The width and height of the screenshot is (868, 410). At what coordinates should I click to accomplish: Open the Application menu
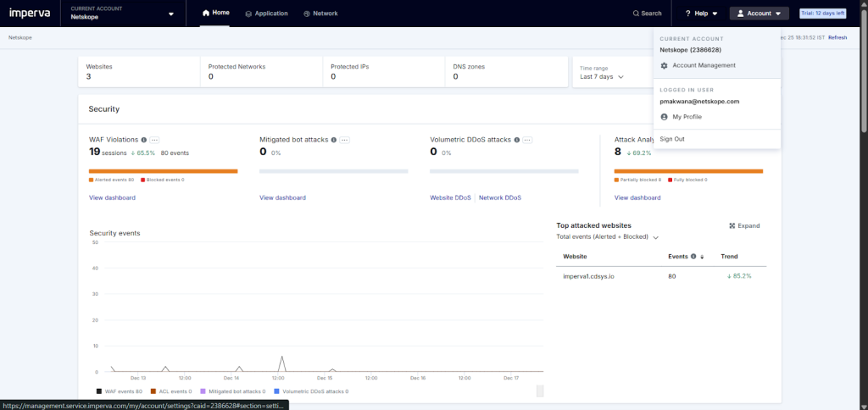click(266, 14)
